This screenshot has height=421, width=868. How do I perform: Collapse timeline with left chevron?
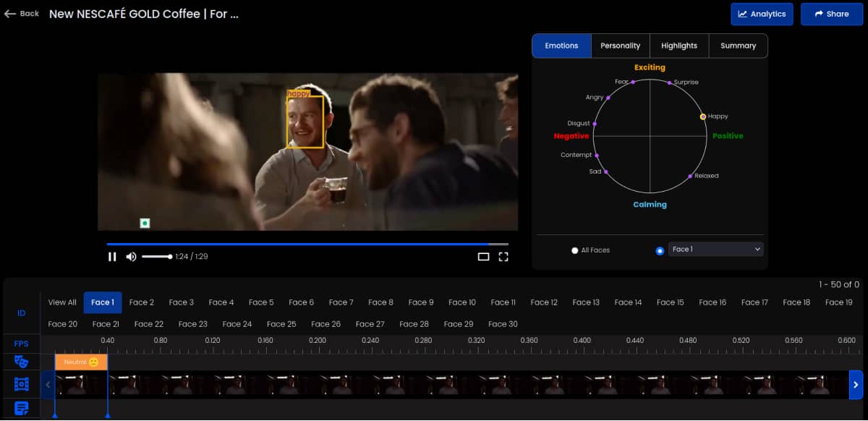[x=48, y=385]
